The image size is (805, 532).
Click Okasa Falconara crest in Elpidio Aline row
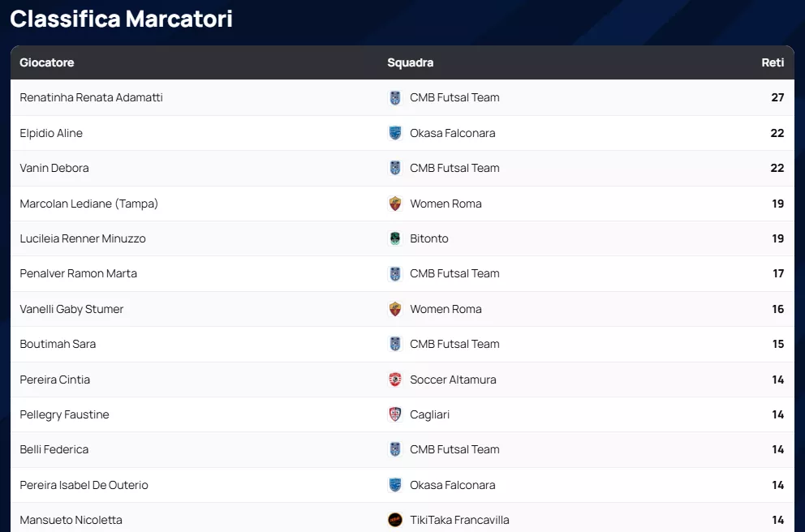(395, 133)
